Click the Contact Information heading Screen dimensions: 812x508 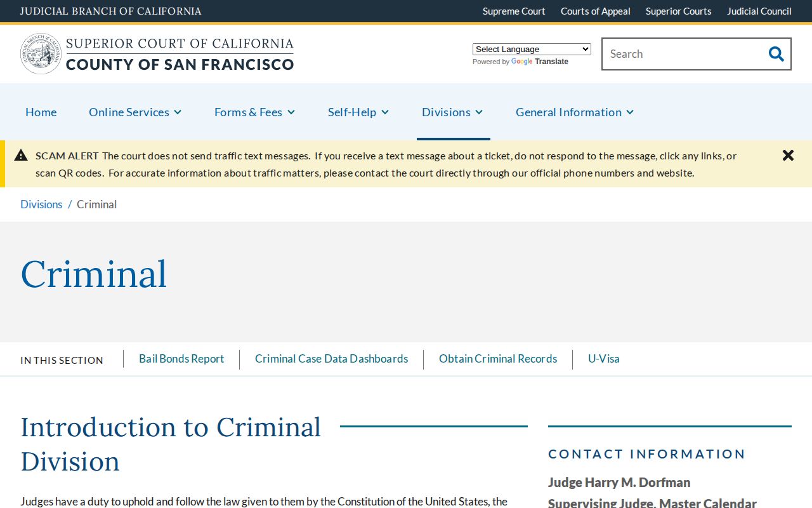click(x=647, y=454)
